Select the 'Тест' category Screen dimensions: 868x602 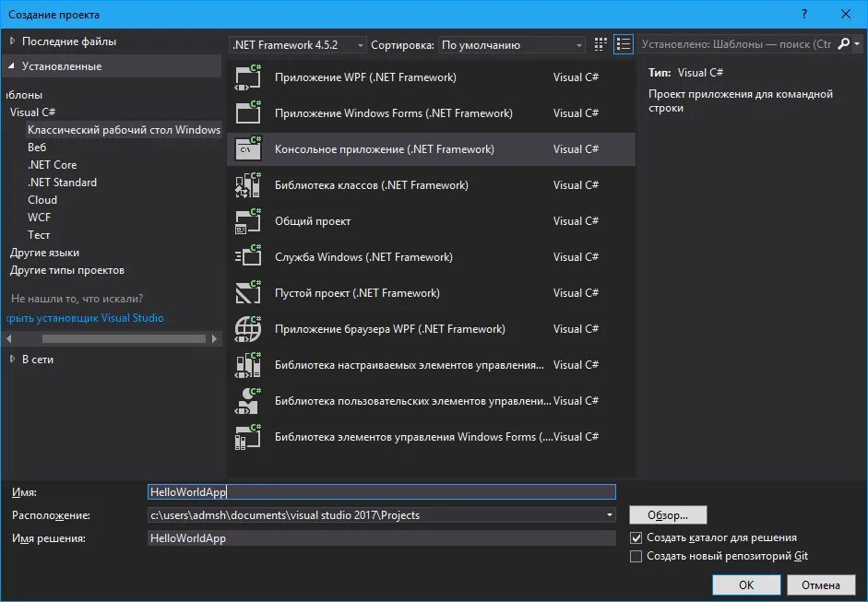39,234
